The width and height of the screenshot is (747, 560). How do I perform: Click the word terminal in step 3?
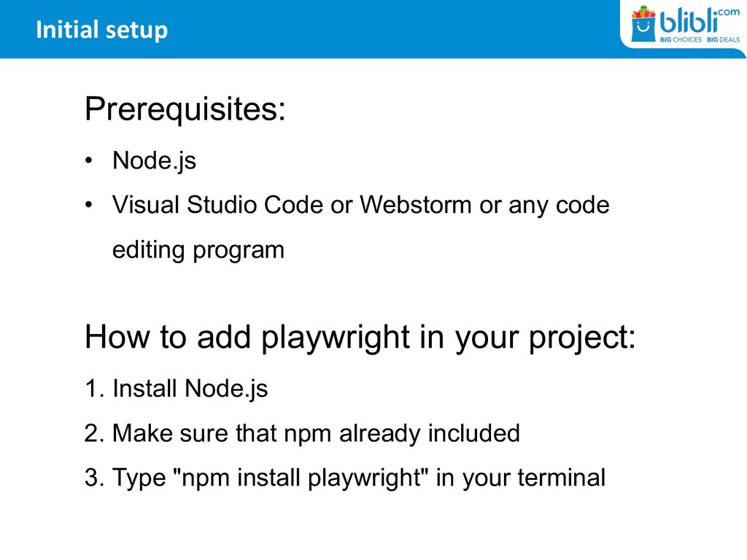[x=562, y=478]
